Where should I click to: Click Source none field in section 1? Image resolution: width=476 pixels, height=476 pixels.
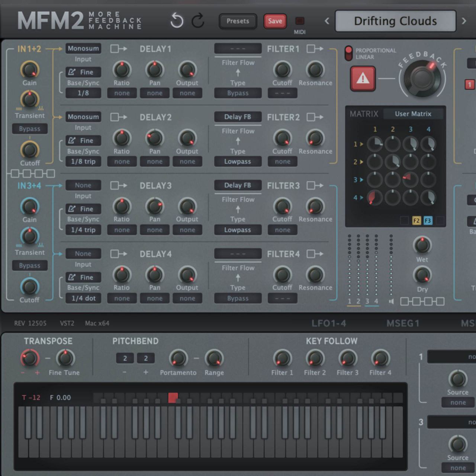click(x=458, y=402)
